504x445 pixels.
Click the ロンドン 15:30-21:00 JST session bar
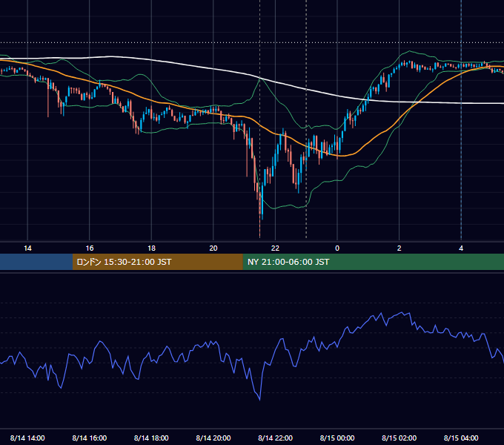coord(157,262)
